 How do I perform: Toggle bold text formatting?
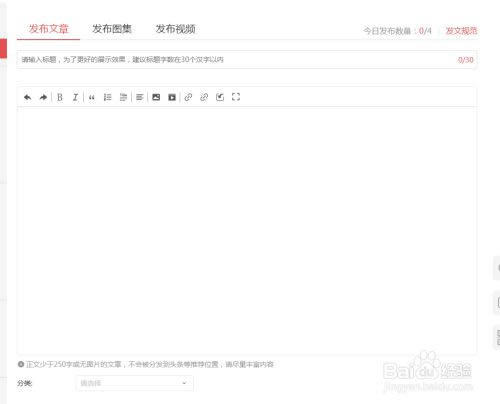60,97
